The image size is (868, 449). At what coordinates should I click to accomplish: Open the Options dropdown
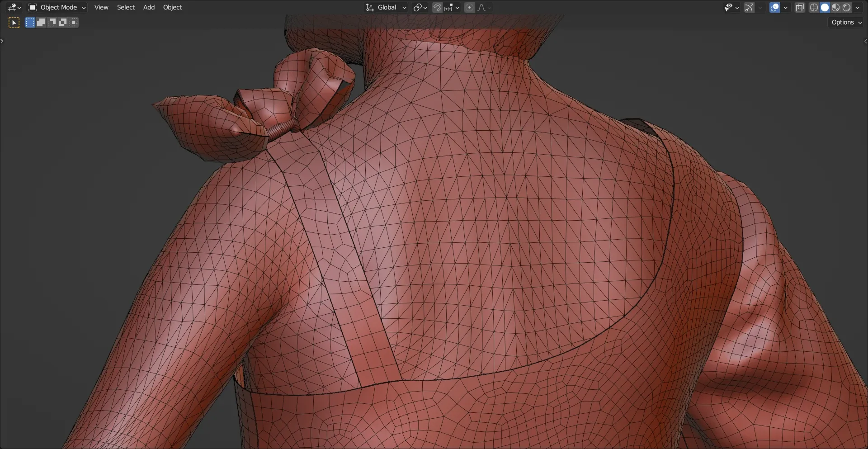(846, 22)
